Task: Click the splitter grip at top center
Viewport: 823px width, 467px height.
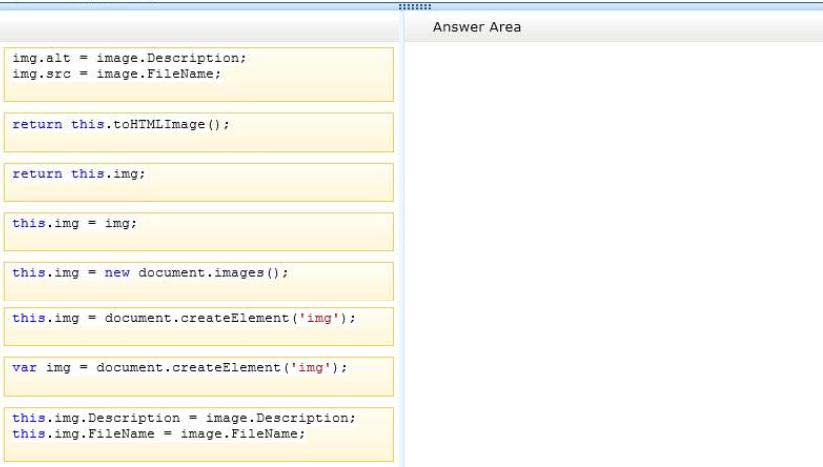Action: tap(415, 7)
